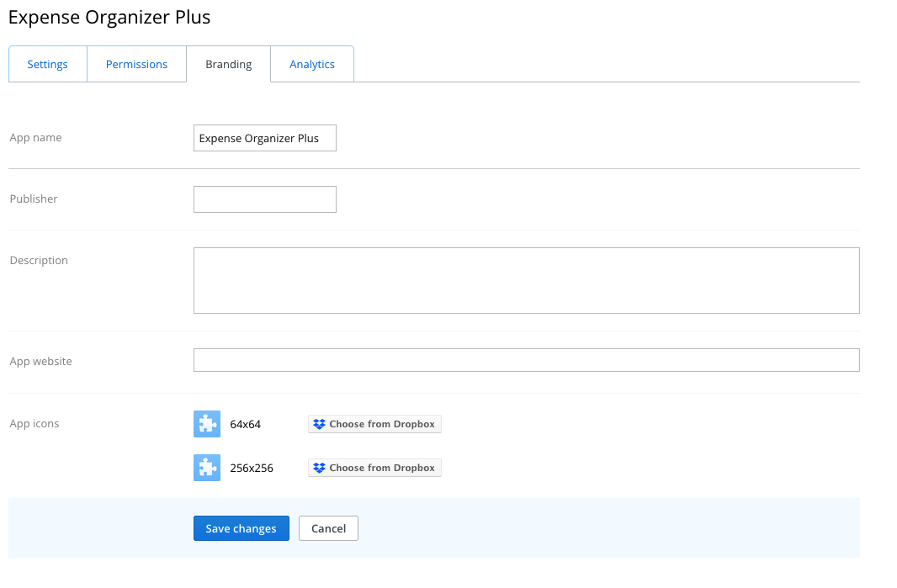Image resolution: width=897 pixels, height=588 pixels.
Task: Click the App icons row label
Action: (x=34, y=423)
